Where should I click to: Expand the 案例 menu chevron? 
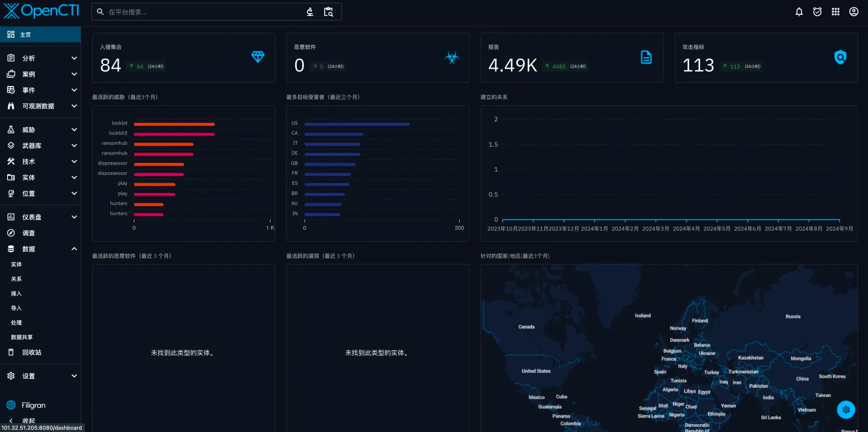click(x=74, y=74)
